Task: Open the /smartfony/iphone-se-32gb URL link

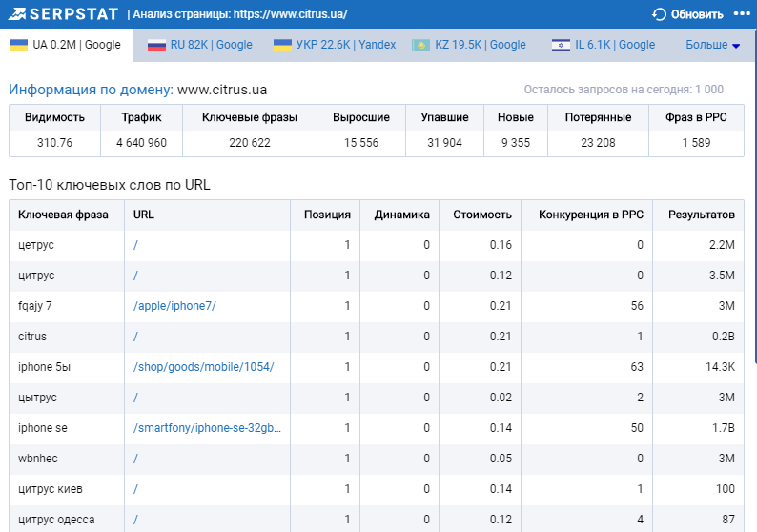Action: [x=207, y=428]
